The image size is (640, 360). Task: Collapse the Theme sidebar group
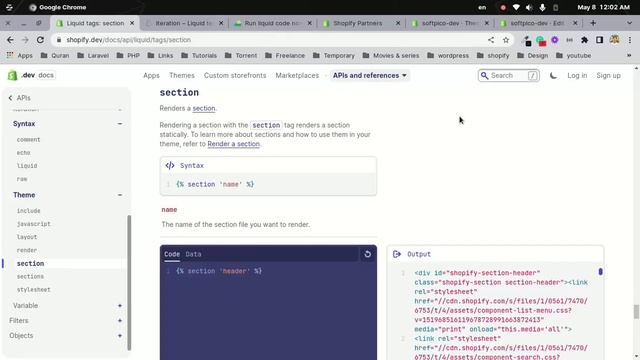pyautogui.click(x=120, y=195)
